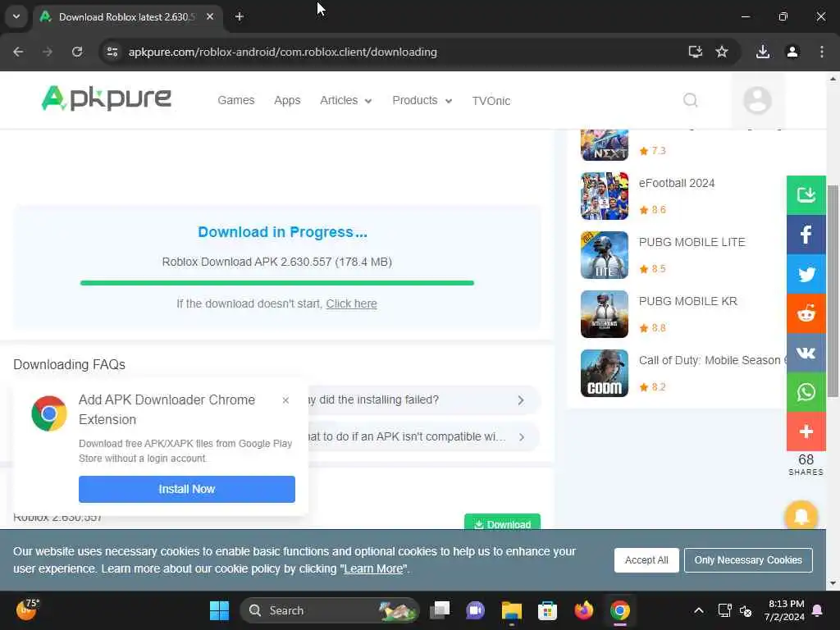The height and width of the screenshot is (630, 840).
Task: Open a new browser tab
Action: tap(240, 16)
